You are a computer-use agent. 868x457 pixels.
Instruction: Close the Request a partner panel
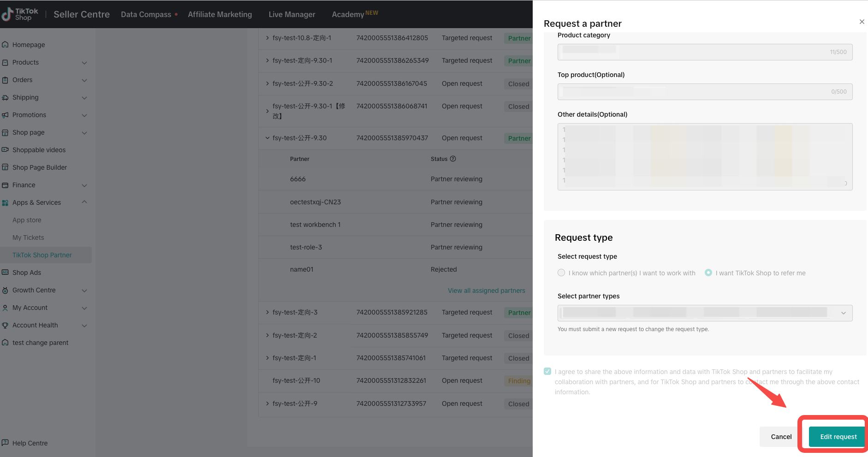coord(862,22)
